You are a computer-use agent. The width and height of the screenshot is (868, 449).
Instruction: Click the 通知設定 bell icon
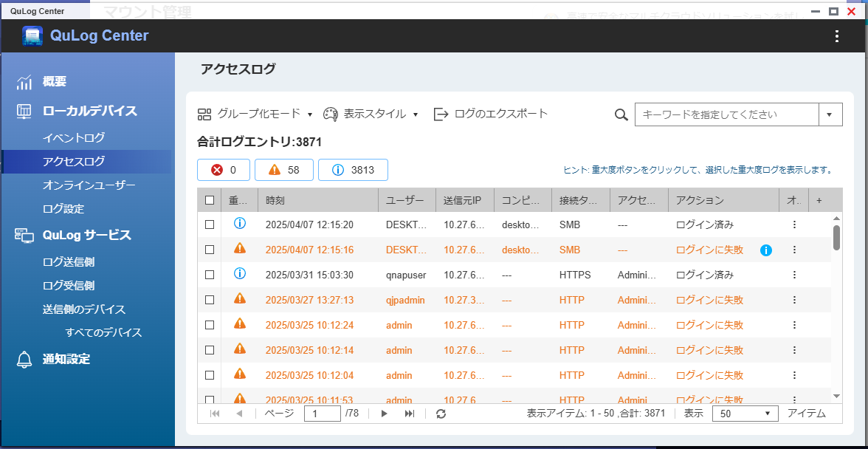coord(24,360)
